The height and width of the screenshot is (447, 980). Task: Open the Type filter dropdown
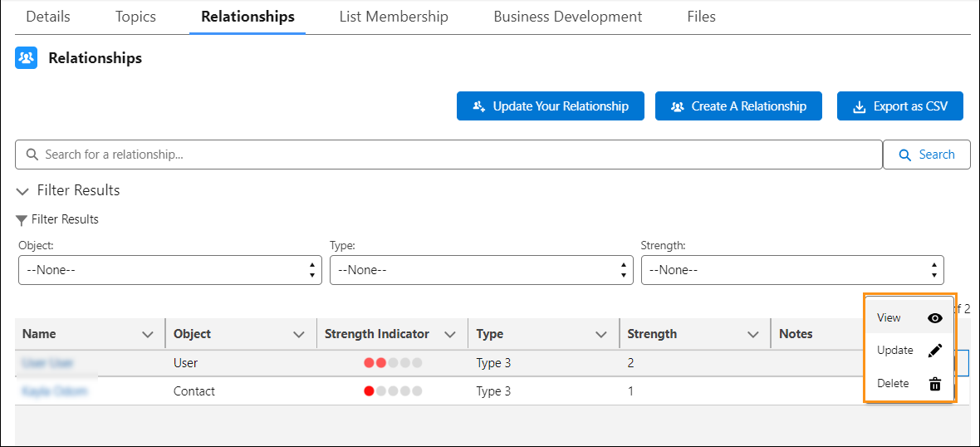pyautogui.click(x=481, y=270)
